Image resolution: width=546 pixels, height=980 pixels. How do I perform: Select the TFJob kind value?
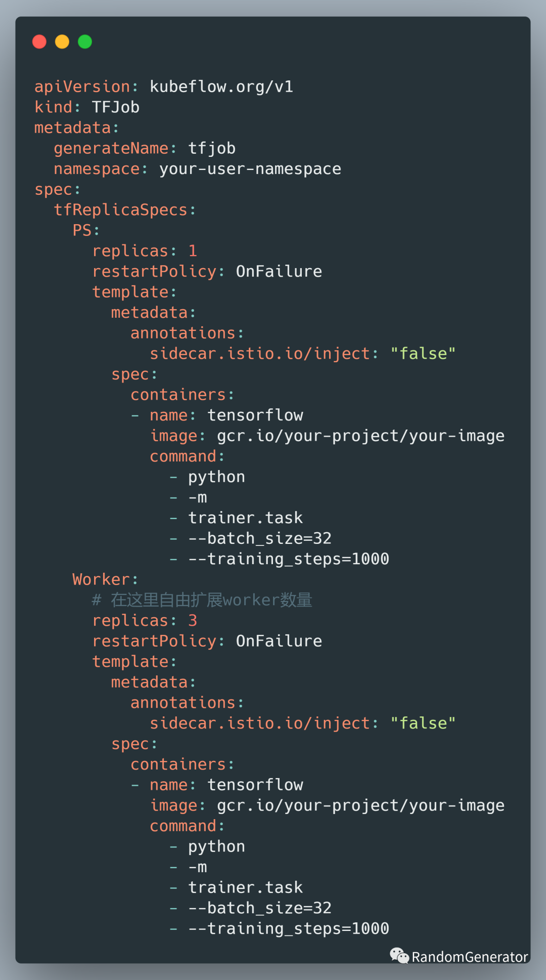(115, 107)
